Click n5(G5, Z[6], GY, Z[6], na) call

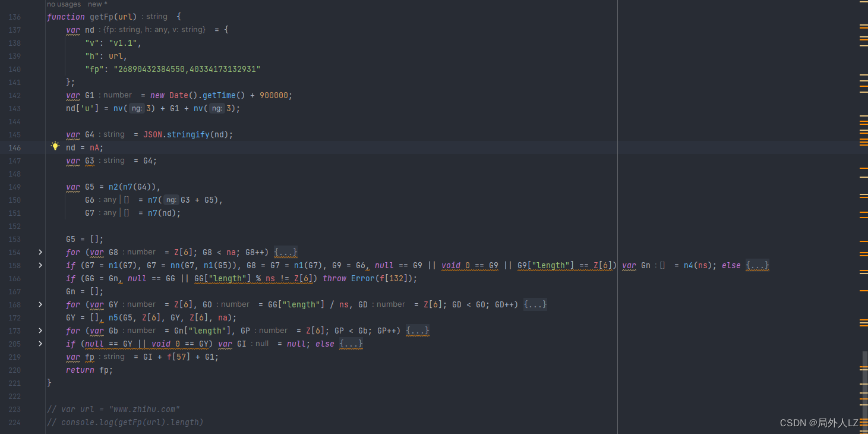pyautogui.click(x=171, y=317)
